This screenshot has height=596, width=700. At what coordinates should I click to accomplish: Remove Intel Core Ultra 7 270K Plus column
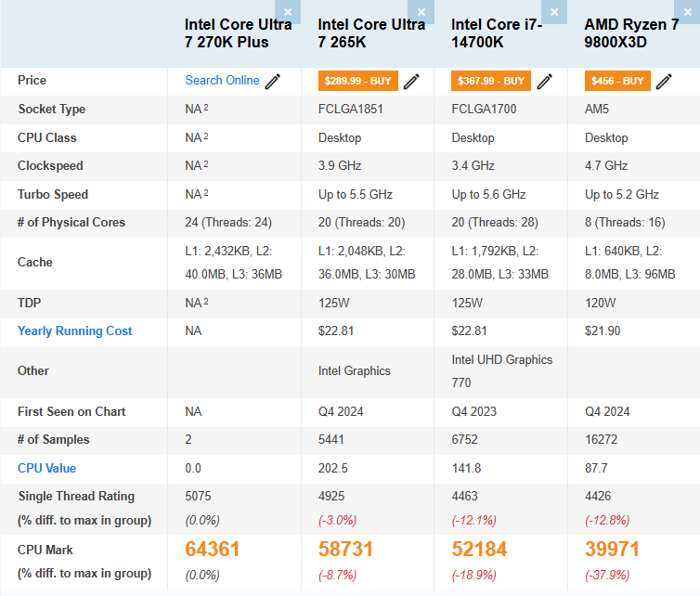click(288, 12)
